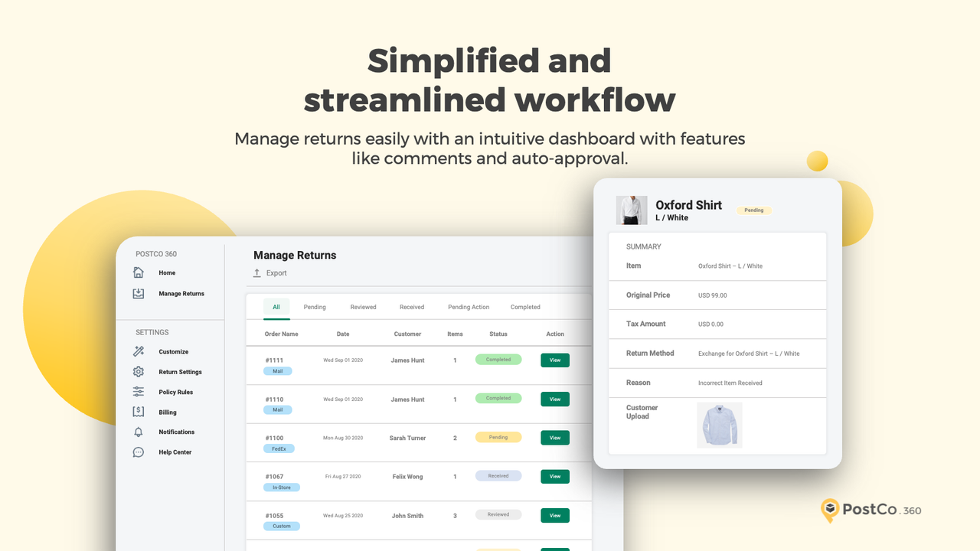Go to the Billing page

pos(168,412)
